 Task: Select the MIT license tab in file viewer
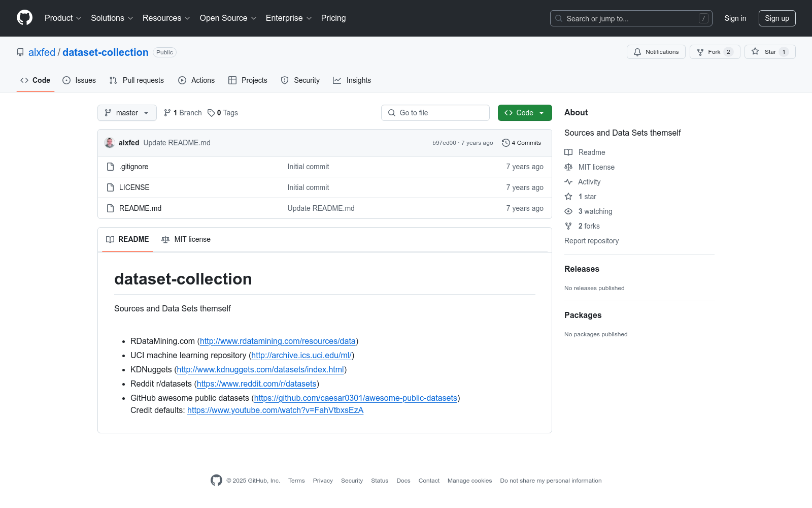(186, 239)
